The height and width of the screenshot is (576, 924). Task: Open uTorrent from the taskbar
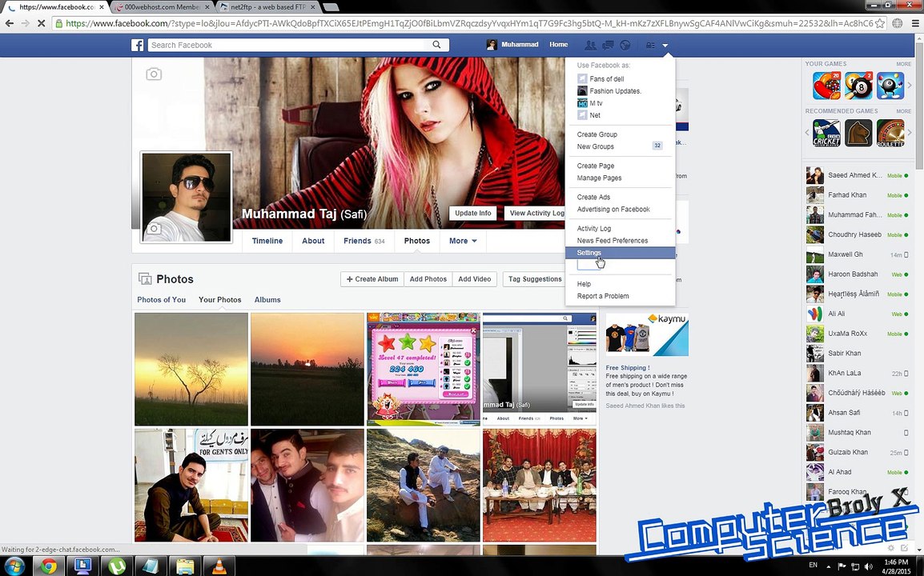(x=117, y=566)
